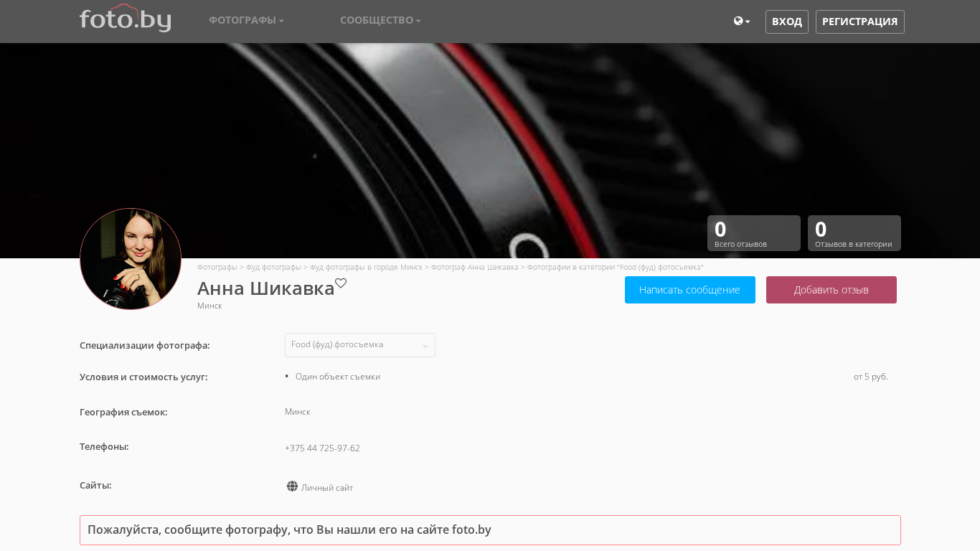Screen dimensions: 980x551
Task: Click Написать сообщение button
Action: (690, 290)
